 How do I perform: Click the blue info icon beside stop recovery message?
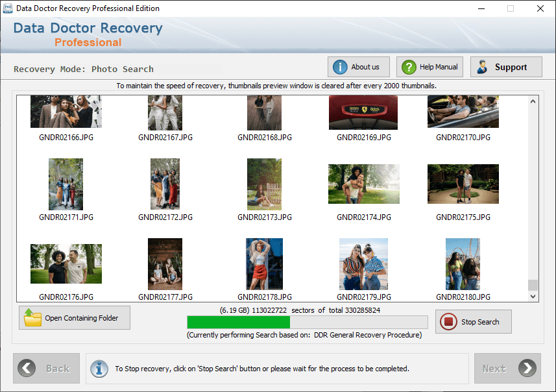pos(99,369)
